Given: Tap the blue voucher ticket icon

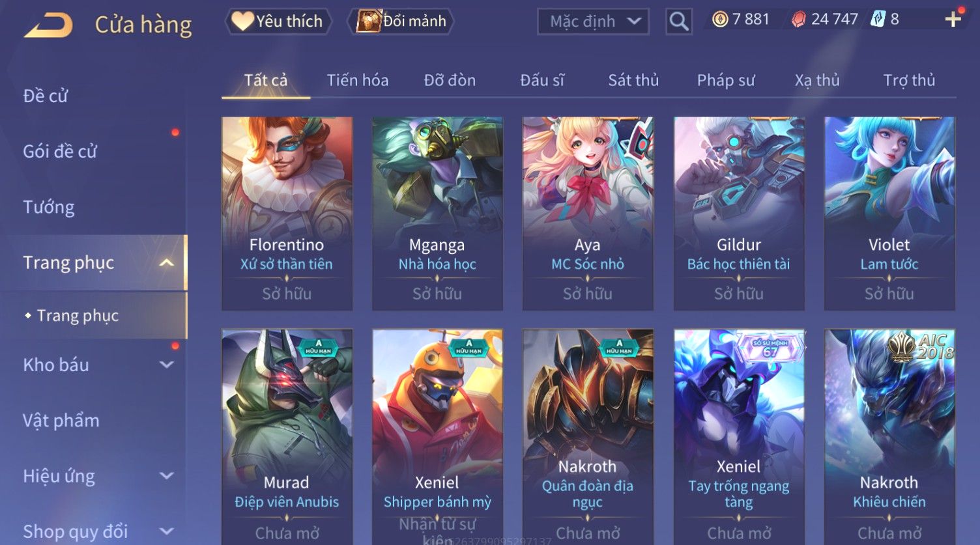Looking at the screenshot, I should [x=878, y=20].
